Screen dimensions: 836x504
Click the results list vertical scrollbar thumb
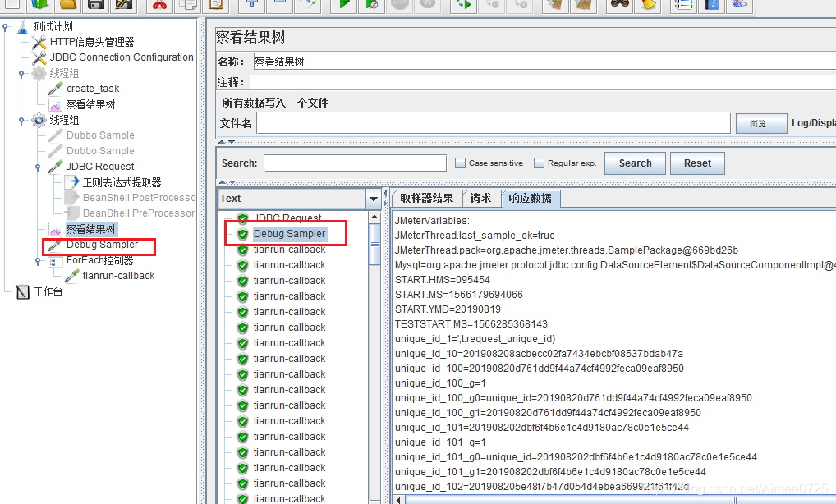(374, 245)
